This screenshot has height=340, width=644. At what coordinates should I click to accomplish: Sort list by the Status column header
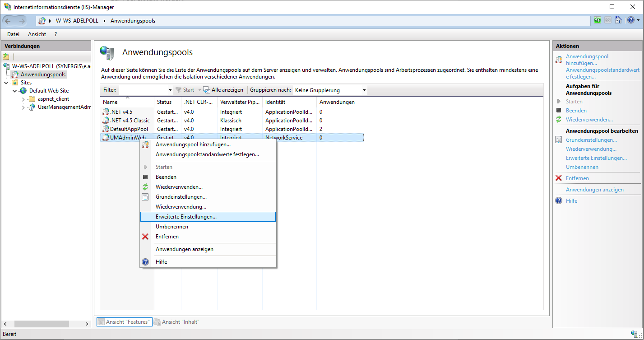(164, 102)
